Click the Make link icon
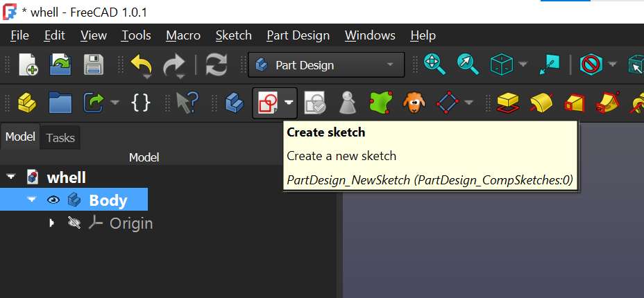Image resolution: width=644 pixels, height=298 pixels. tap(94, 103)
